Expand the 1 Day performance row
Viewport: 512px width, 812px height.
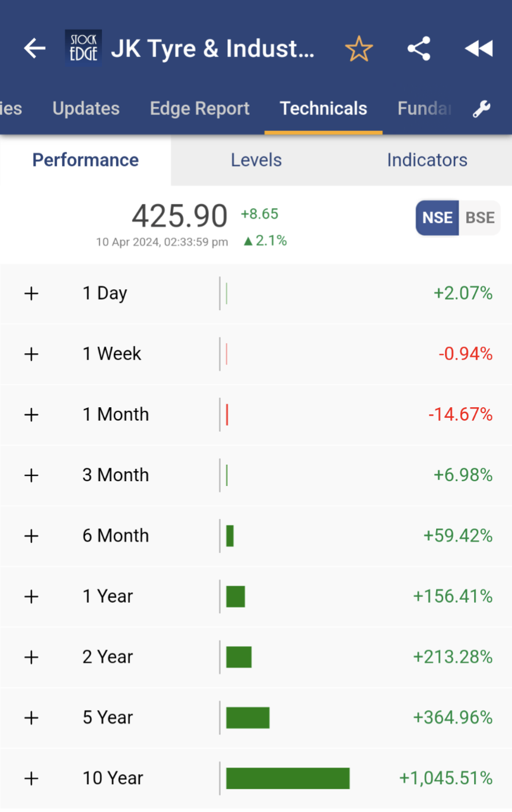(31, 293)
